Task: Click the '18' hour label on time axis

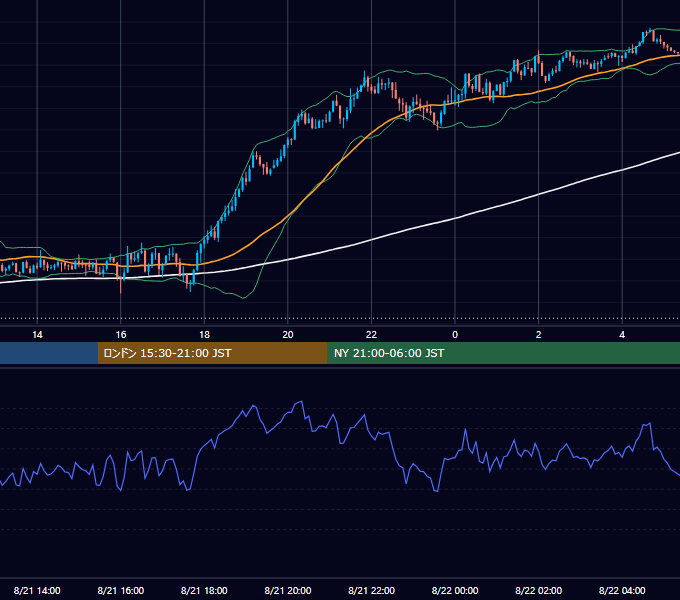Action: (x=204, y=335)
